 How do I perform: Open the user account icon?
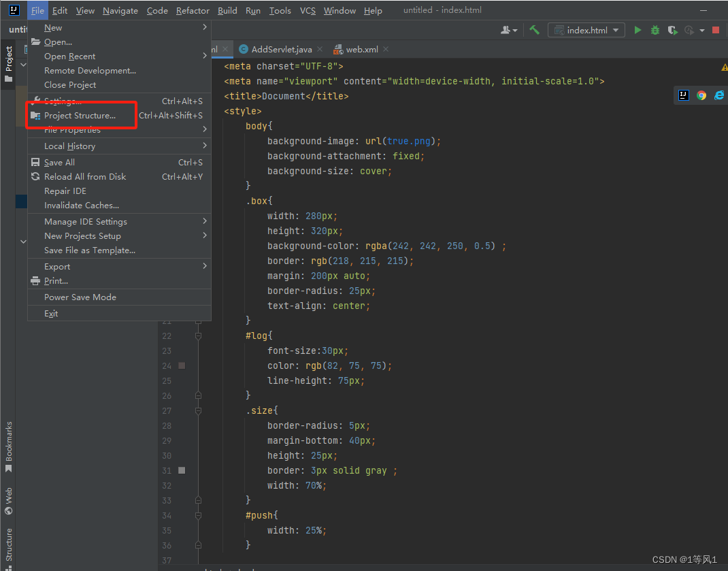(x=508, y=30)
